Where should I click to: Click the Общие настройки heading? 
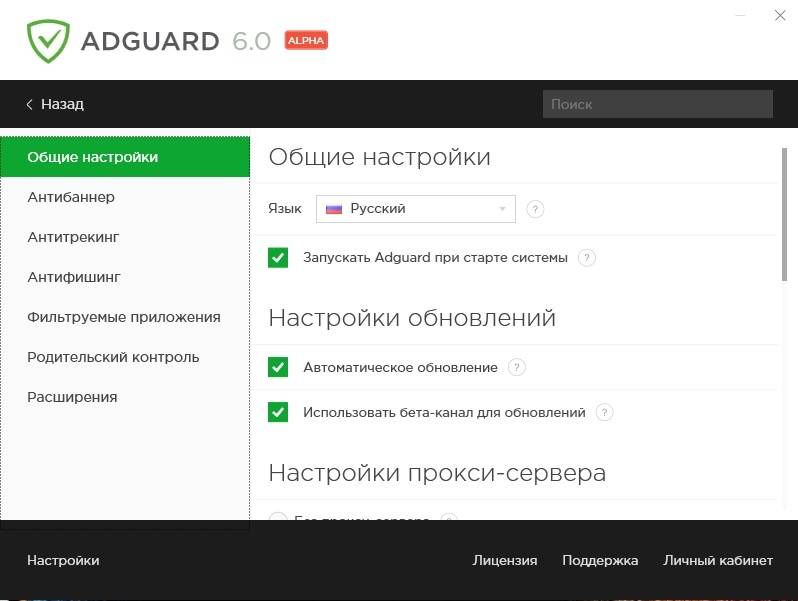(380, 157)
